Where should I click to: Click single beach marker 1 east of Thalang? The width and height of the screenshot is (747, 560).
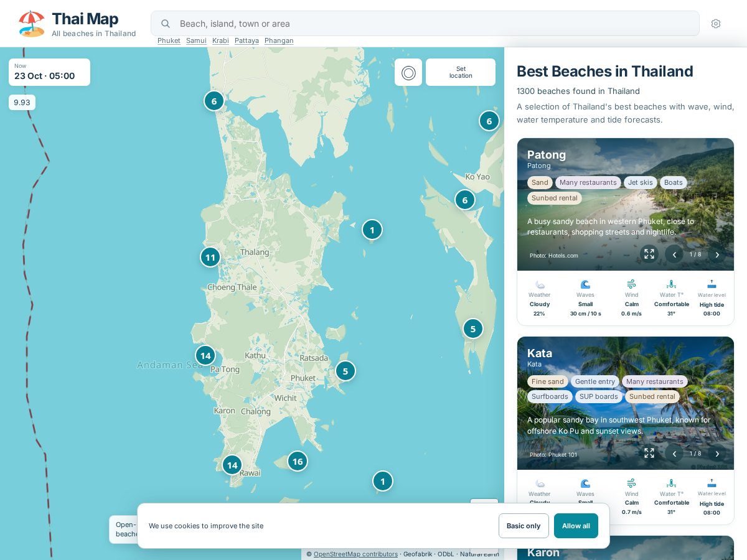(x=372, y=230)
